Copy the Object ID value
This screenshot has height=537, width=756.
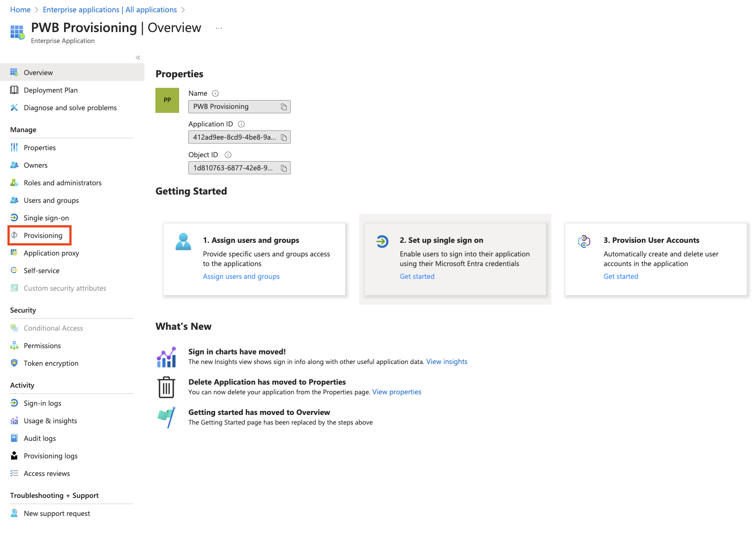284,168
